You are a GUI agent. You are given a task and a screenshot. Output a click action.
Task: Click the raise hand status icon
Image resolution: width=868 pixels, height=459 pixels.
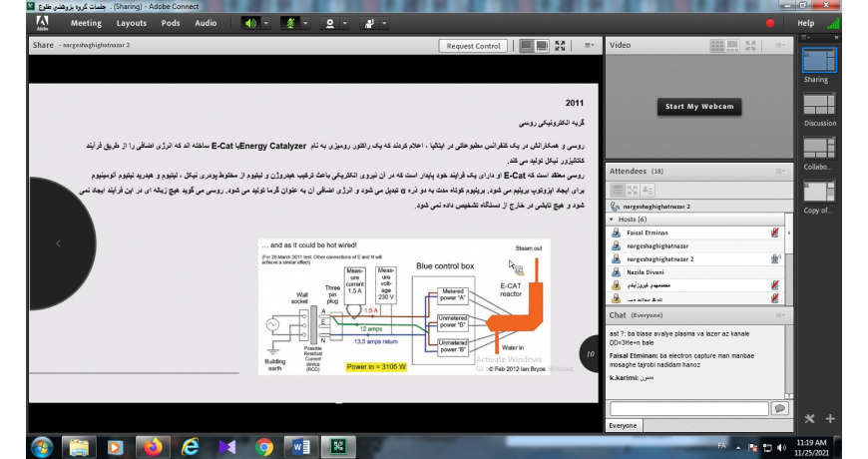(x=369, y=23)
